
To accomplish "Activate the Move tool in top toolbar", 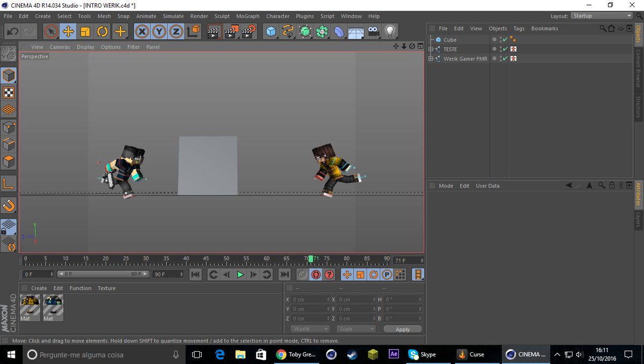I will coord(68,32).
